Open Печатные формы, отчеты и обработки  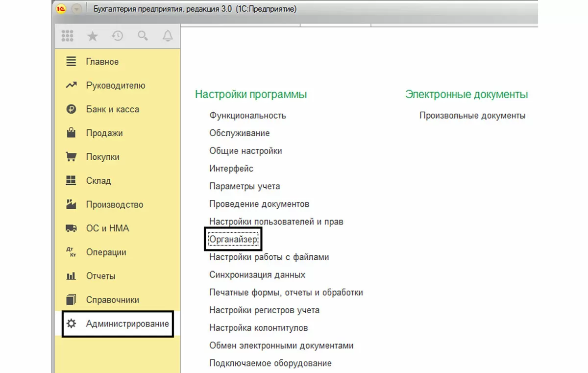tap(286, 293)
